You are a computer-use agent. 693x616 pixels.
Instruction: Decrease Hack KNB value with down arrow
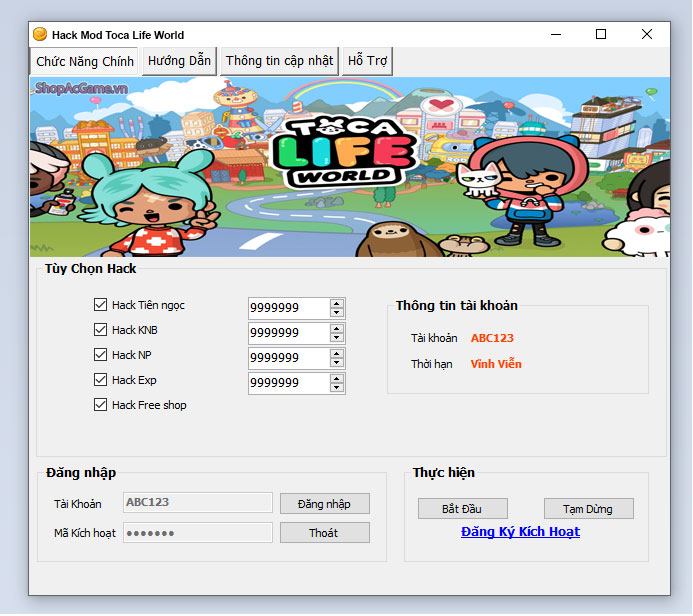(x=337, y=338)
